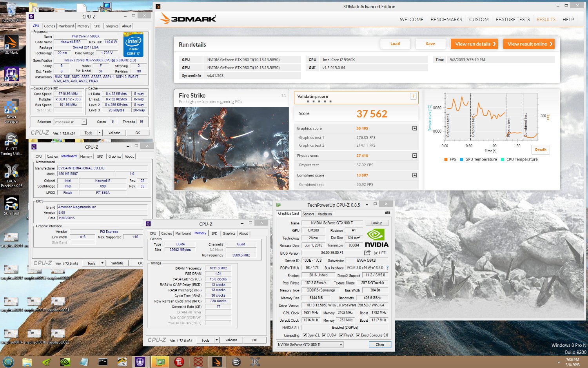Toggle the DirectCompute 5.0 checkbox

click(x=358, y=335)
